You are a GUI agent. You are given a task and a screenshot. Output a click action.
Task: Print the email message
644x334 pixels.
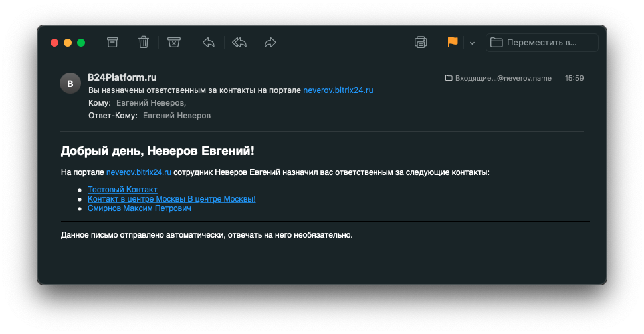(421, 43)
